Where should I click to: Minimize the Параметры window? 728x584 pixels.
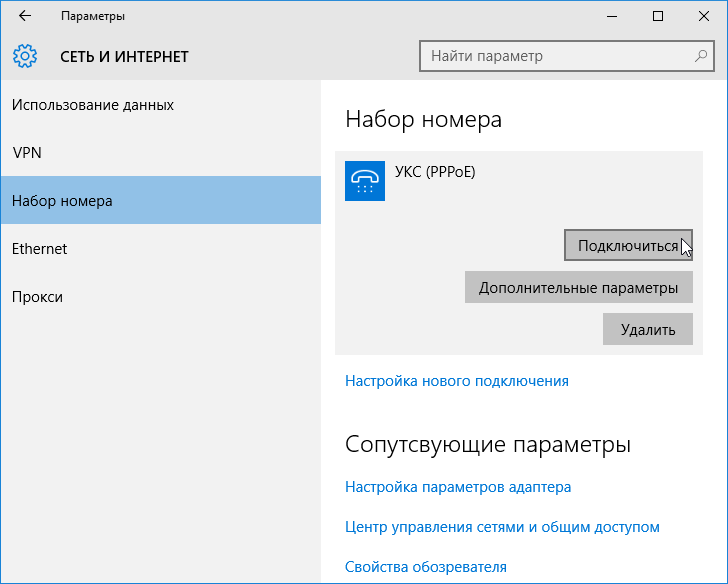point(612,16)
